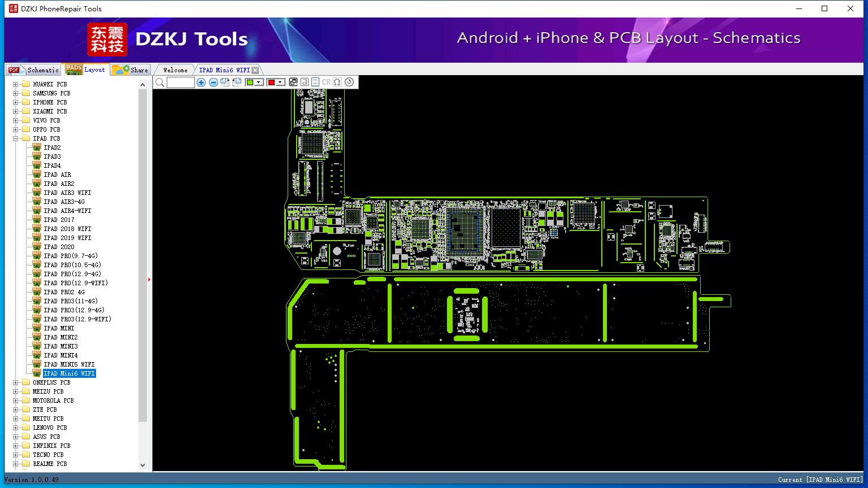Select IPAD MINI3 in tree
Screen dimensions: 868x488
pyautogui.click(x=60, y=346)
